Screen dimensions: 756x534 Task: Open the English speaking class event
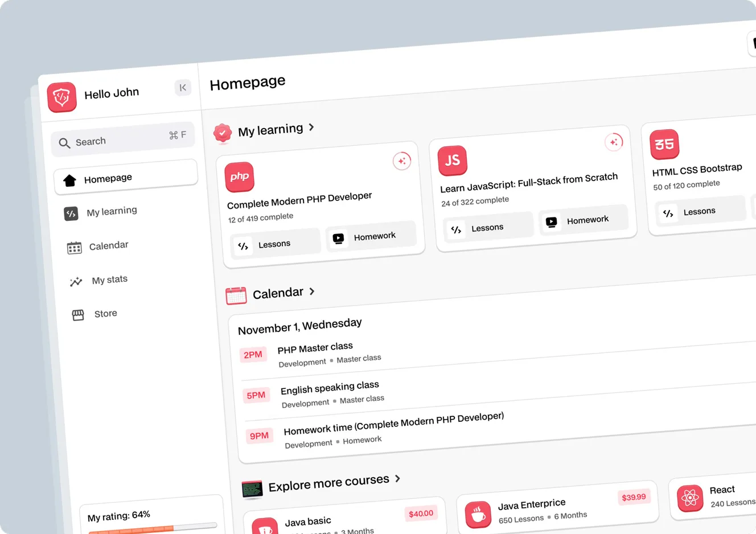point(330,387)
